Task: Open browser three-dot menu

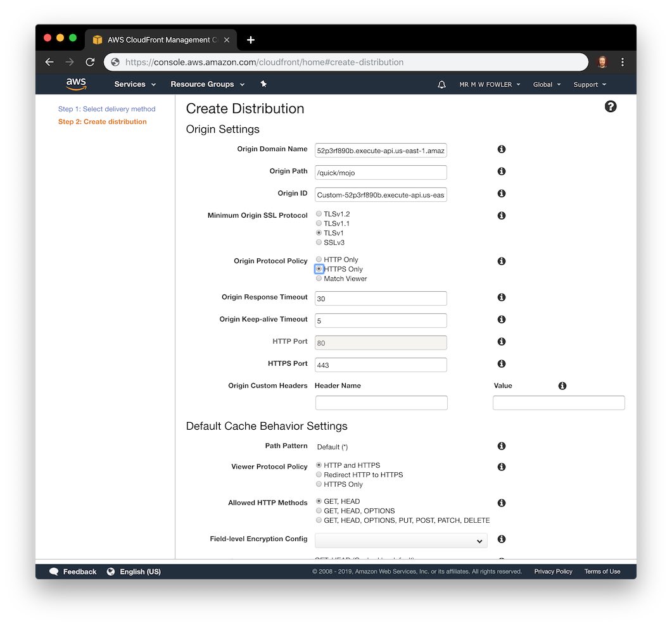Action: [x=623, y=62]
